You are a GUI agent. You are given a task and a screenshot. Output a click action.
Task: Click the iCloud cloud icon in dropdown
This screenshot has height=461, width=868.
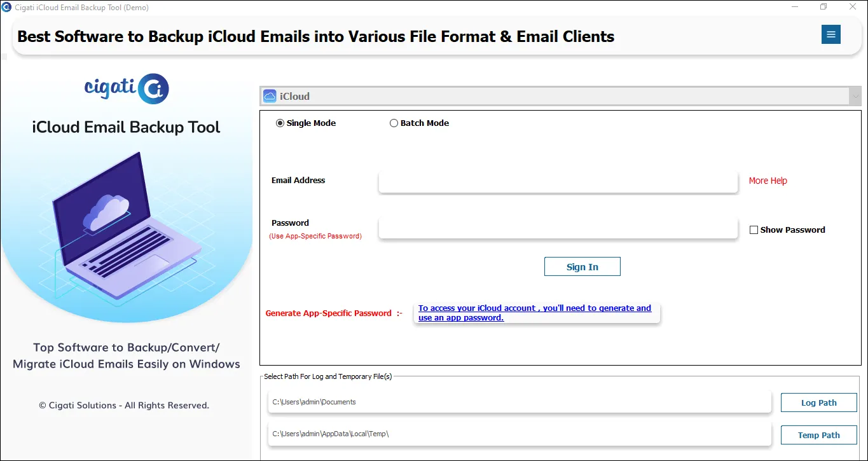pos(270,96)
